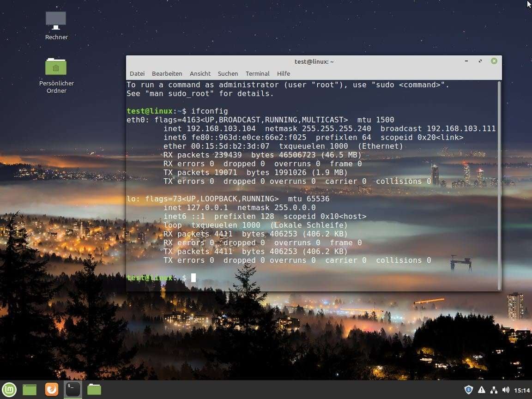The height and width of the screenshot is (399, 532).
Task: Open the Linux Mint application menu
Action: pyautogui.click(x=8, y=389)
